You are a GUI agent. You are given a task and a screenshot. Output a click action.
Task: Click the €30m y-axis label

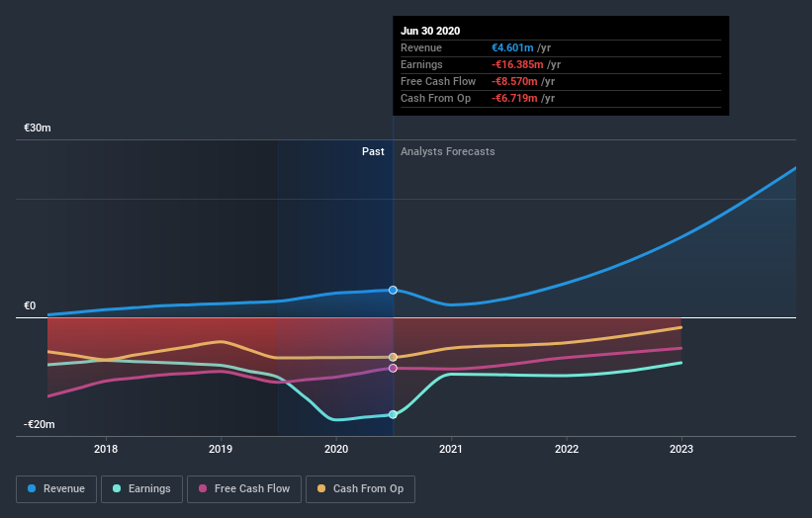click(38, 128)
